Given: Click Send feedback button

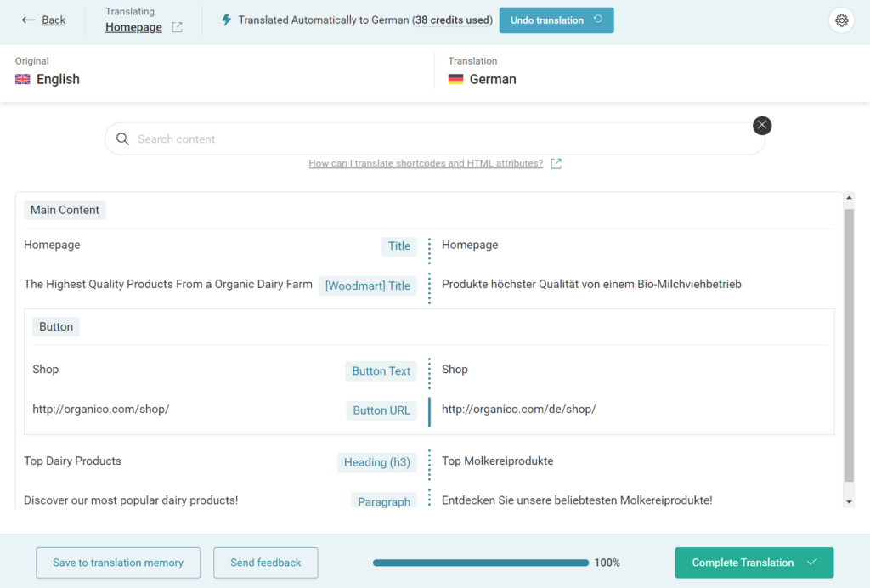Looking at the screenshot, I should (266, 563).
